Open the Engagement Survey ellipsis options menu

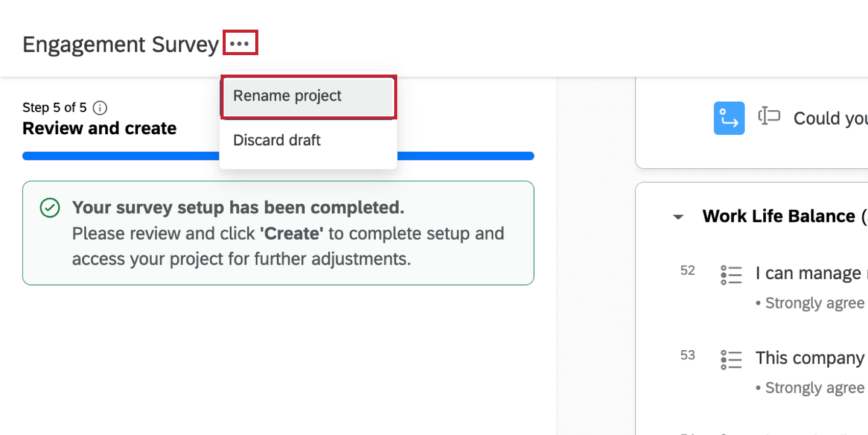point(240,43)
